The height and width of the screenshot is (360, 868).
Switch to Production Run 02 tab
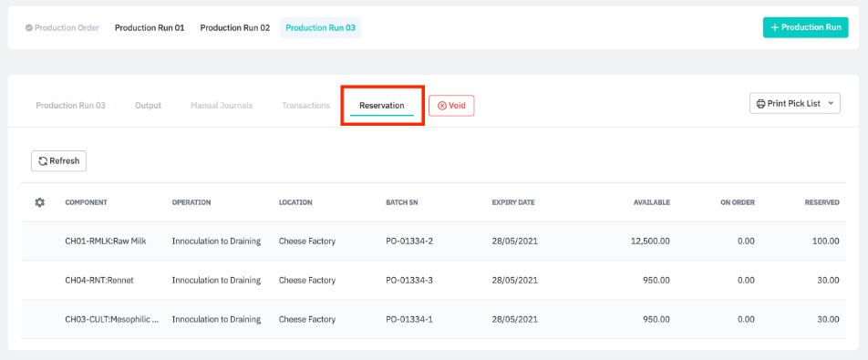coord(234,27)
